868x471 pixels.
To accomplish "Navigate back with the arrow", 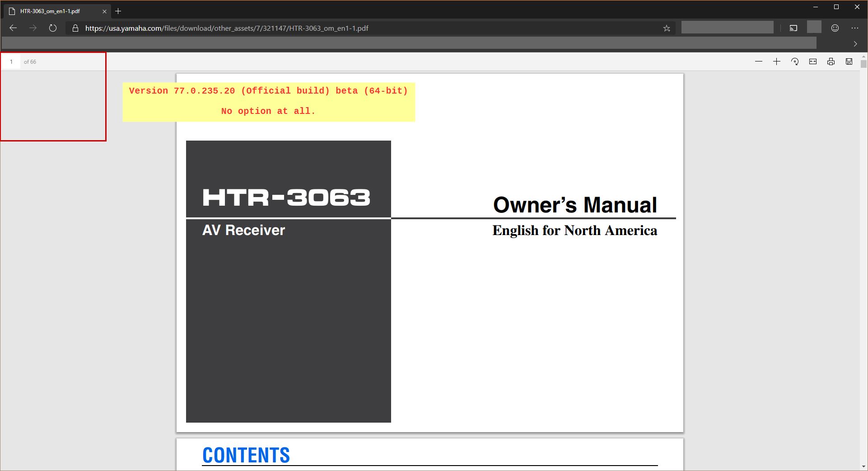I will (13, 28).
